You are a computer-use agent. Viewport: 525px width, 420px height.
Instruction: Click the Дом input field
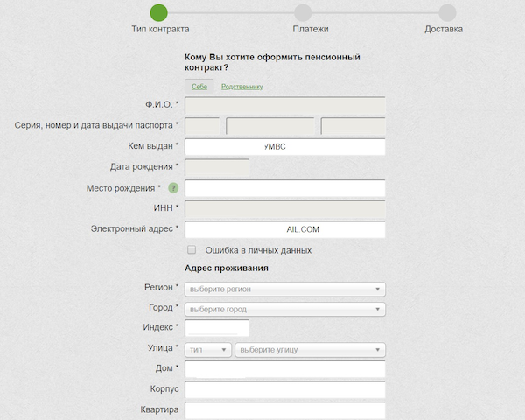285,369
